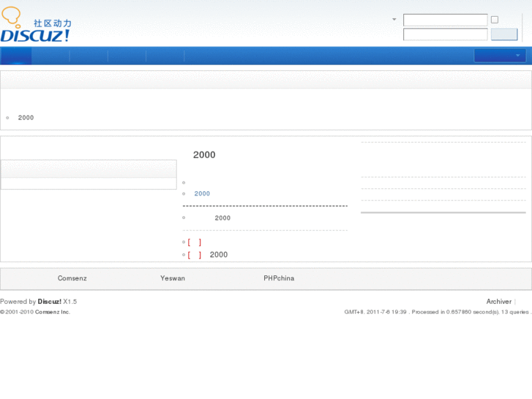Click the Discuz! logo in the header
Viewport: 532px width, 399px height.
point(36,24)
